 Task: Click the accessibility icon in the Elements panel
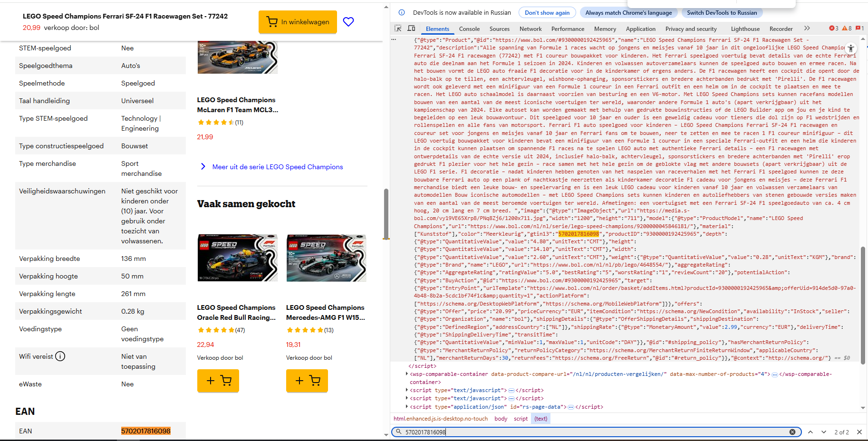[851, 48]
